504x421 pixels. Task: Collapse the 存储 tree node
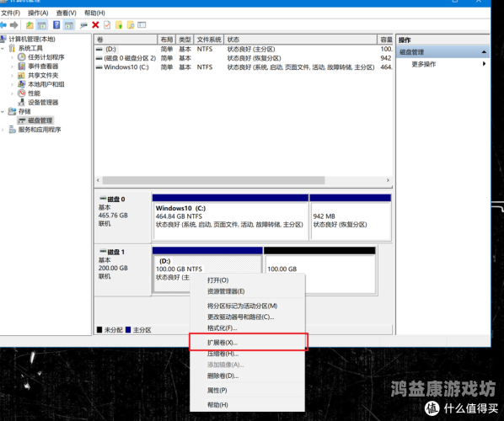[x=3, y=111]
